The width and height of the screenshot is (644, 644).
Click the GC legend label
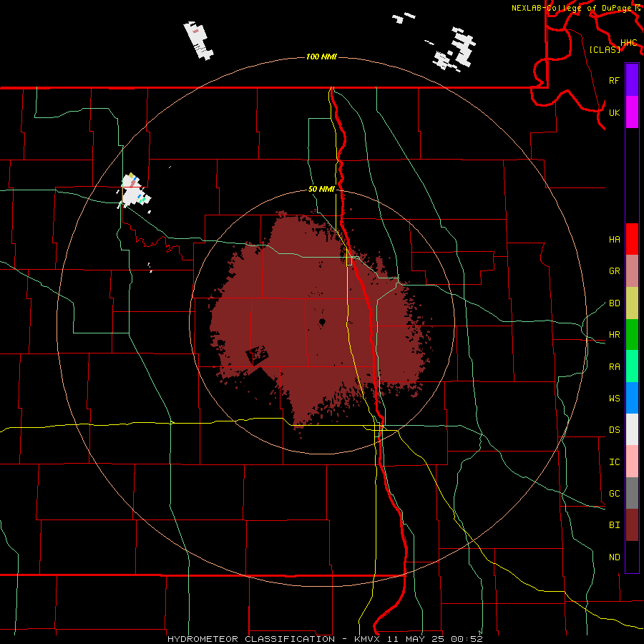click(615, 494)
